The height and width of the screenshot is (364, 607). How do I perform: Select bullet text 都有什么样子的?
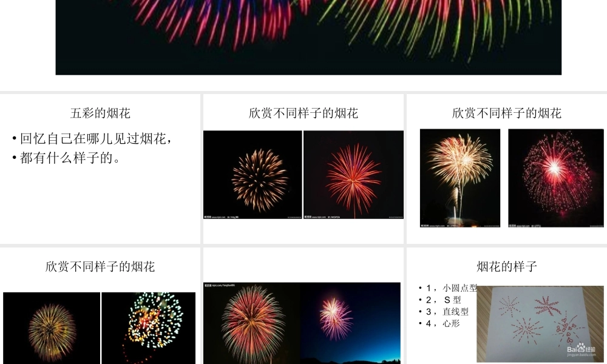pos(70,158)
